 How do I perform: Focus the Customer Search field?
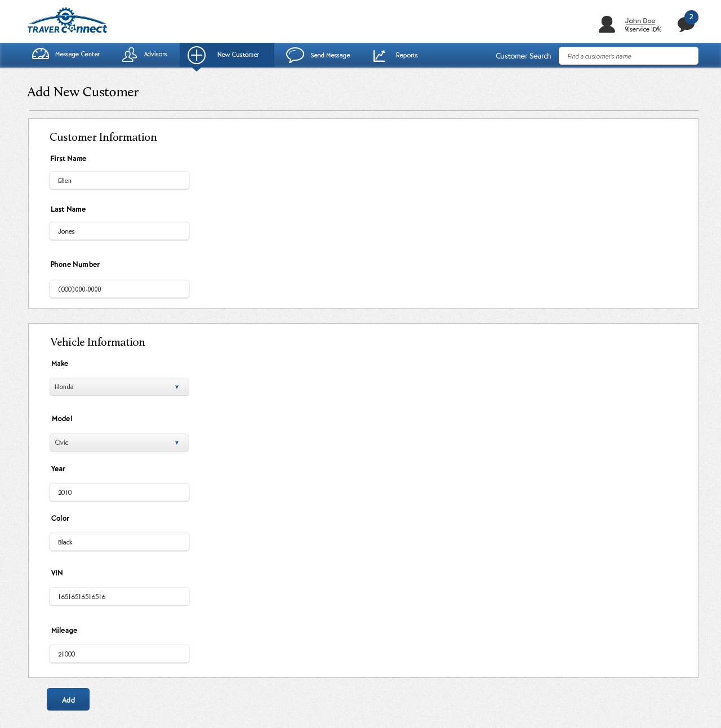628,56
